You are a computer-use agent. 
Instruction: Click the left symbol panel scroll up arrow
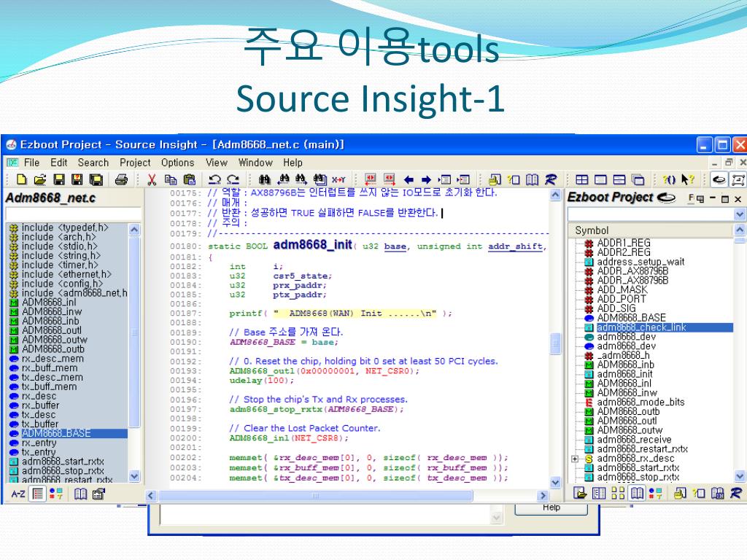coord(134,230)
